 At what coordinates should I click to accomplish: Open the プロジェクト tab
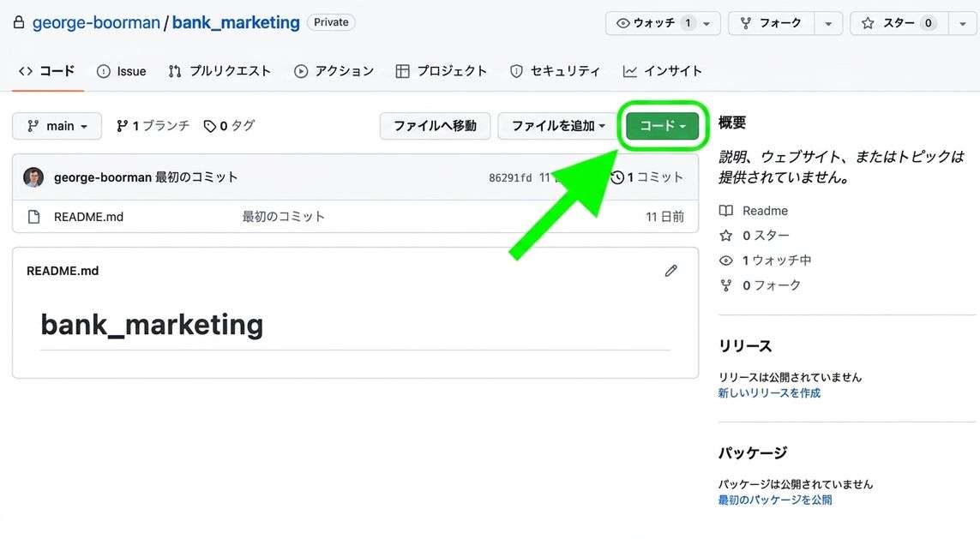442,71
